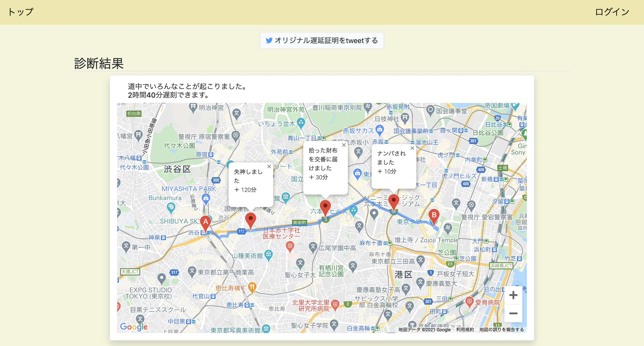This screenshot has width=644, height=346.
Task: Click 代々木公園 park label
Action: point(179,146)
